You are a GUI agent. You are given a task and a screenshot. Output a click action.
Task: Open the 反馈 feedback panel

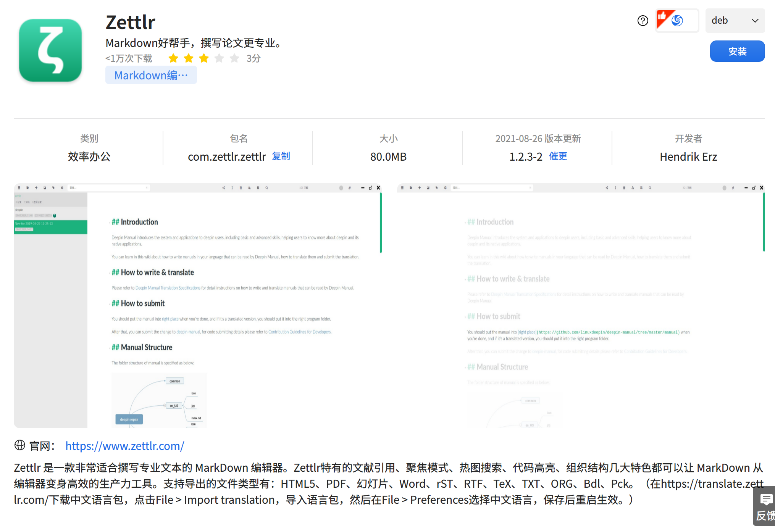tap(764, 507)
